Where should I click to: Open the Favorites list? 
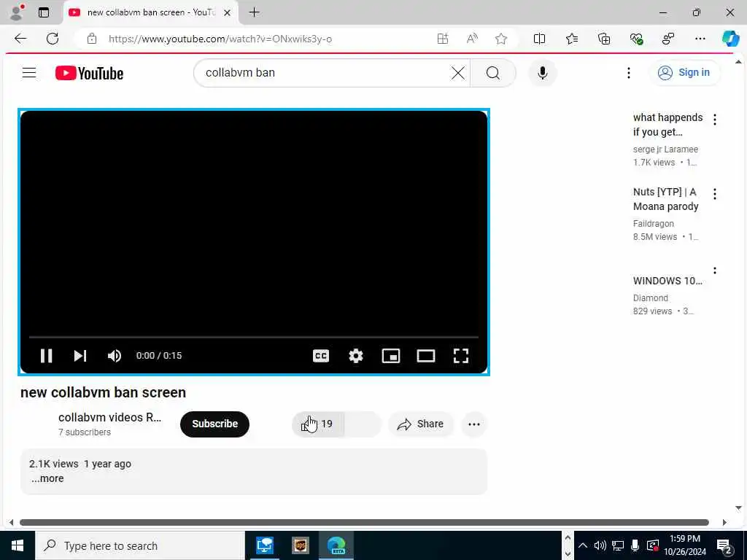coord(572,39)
